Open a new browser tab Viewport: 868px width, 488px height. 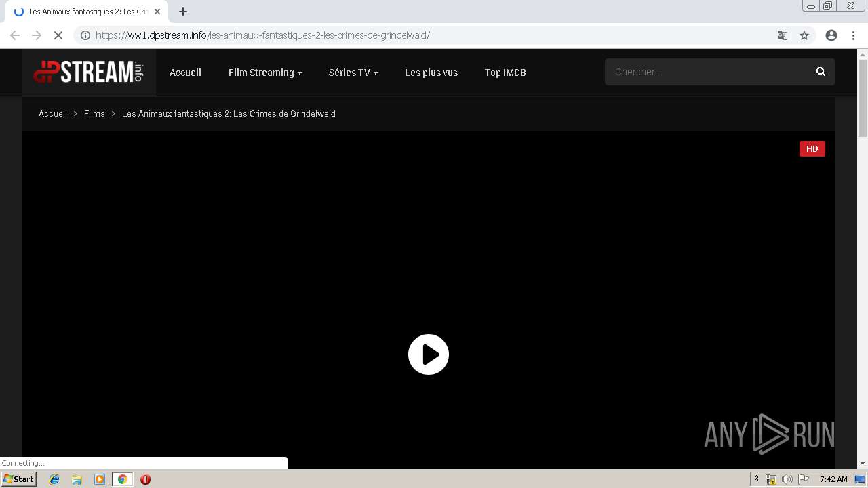coord(183,12)
